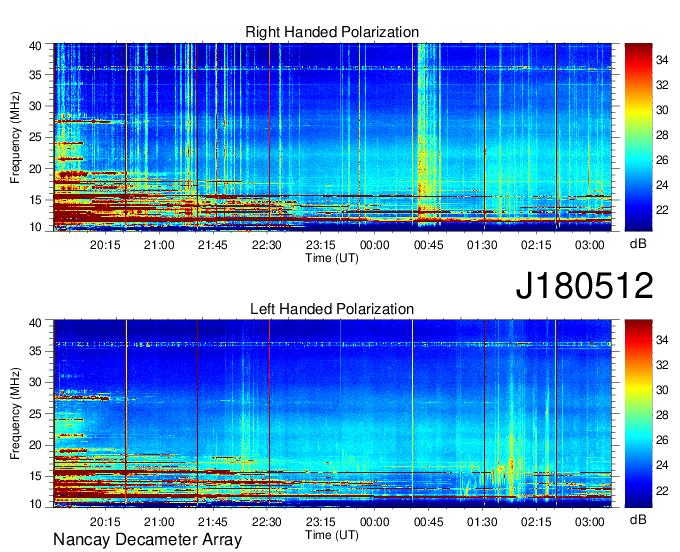Click the 34 value on Right Handed colorbar
The width and height of the screenshot is (680, 552).
coord(662,60)
